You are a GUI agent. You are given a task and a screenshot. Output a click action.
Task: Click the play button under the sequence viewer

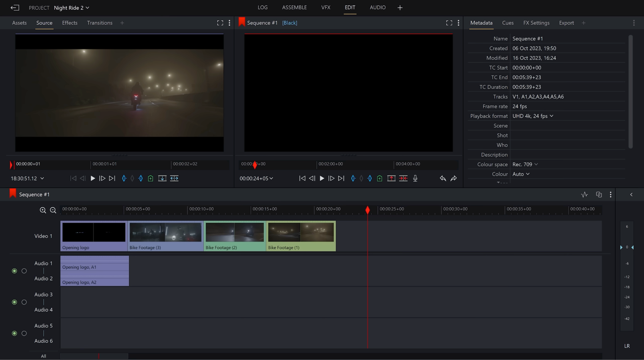[x=321, y=178]
